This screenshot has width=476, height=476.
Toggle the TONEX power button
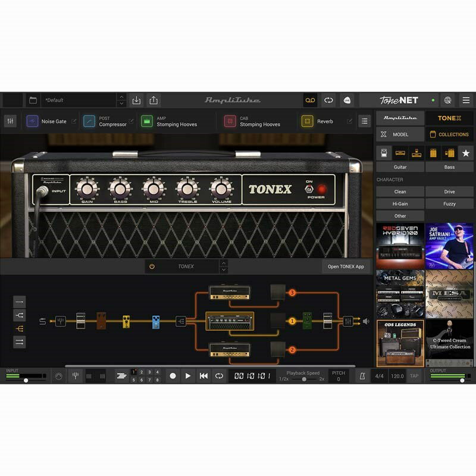pyautogui.click(x=152, y=266)
